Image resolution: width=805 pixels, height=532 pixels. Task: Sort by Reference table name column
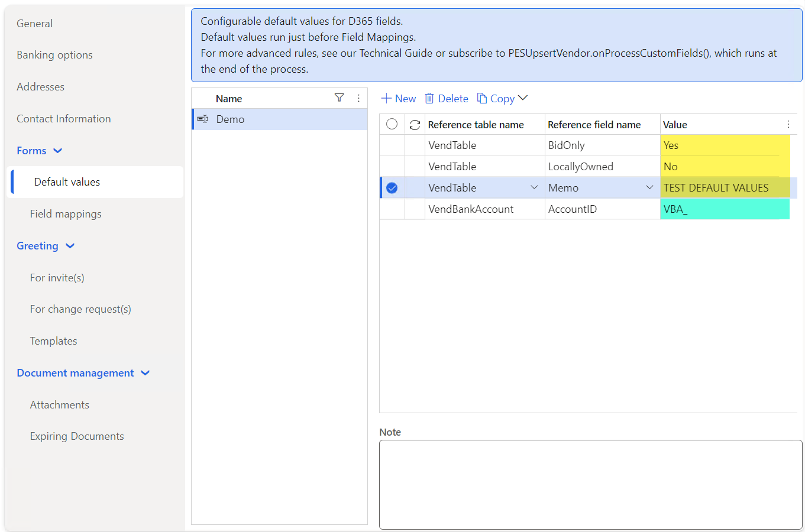[476, 125]
